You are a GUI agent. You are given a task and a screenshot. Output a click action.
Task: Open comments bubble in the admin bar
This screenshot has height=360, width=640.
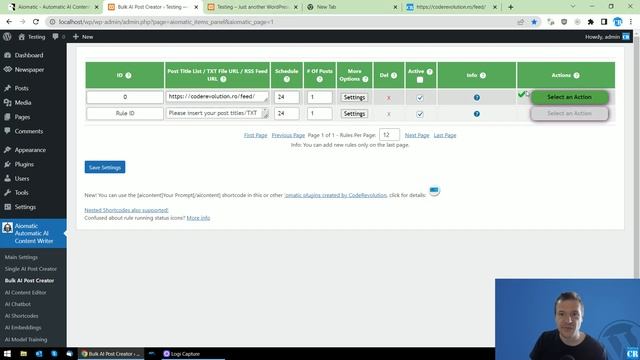58,37
